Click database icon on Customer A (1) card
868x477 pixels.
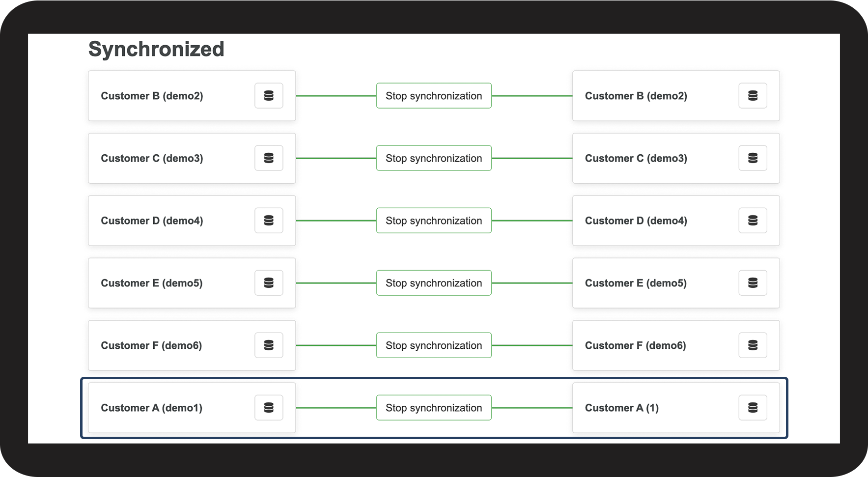tap(753, 408)
